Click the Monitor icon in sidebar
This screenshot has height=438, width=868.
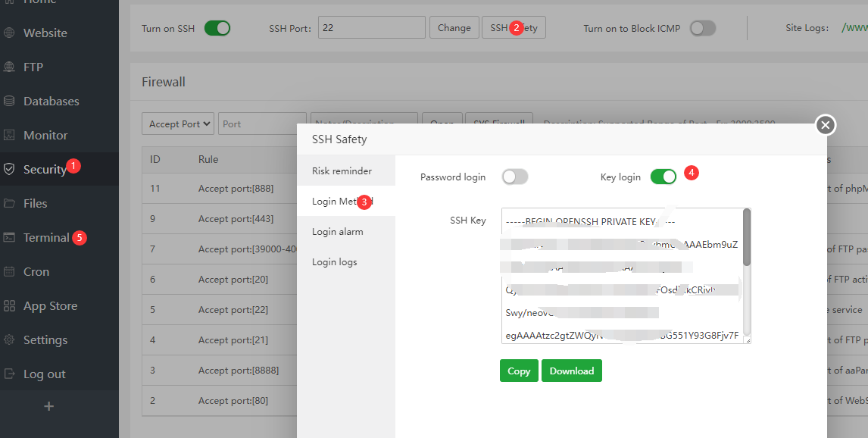coord(9,136)
